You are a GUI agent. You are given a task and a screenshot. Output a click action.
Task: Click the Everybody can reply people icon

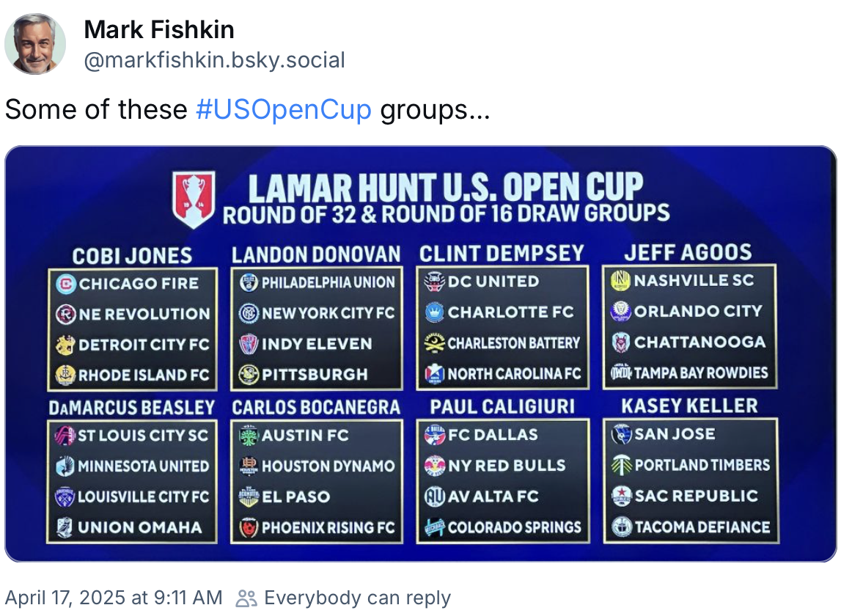click(246, 598)
